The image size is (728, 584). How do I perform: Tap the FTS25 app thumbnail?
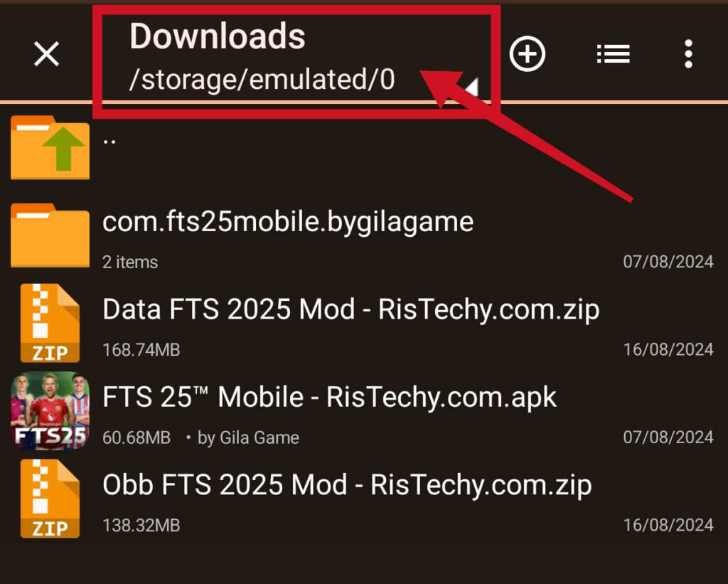click(x=50, y=410)
